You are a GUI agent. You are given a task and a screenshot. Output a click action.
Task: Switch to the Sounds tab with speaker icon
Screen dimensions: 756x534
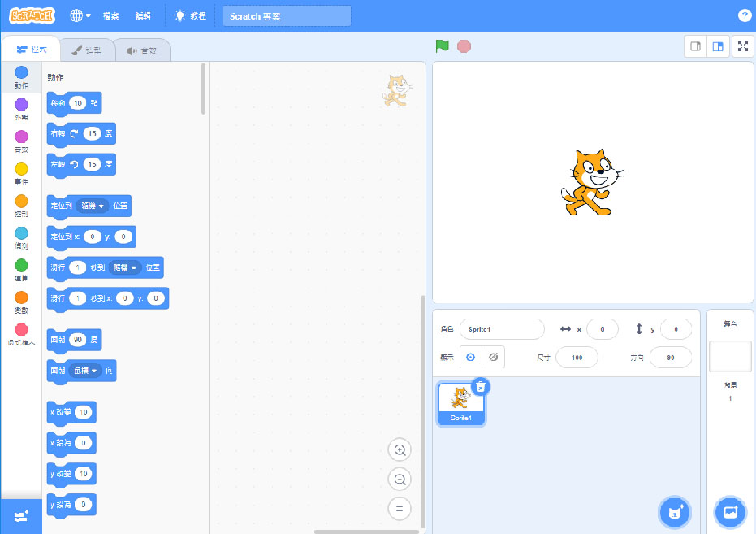click(x=142, y=50)
